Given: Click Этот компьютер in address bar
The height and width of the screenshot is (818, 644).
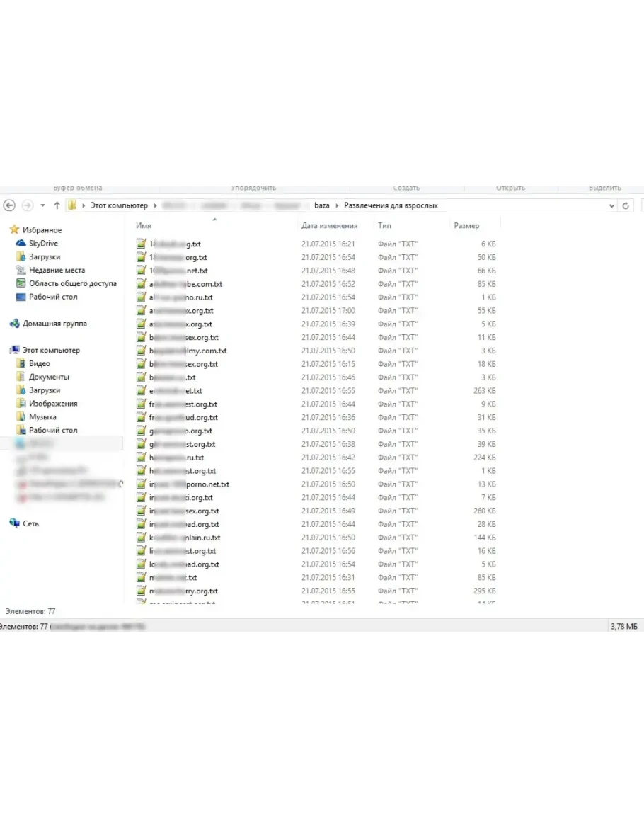Looking at the screenshot, I should click(119, 205).
